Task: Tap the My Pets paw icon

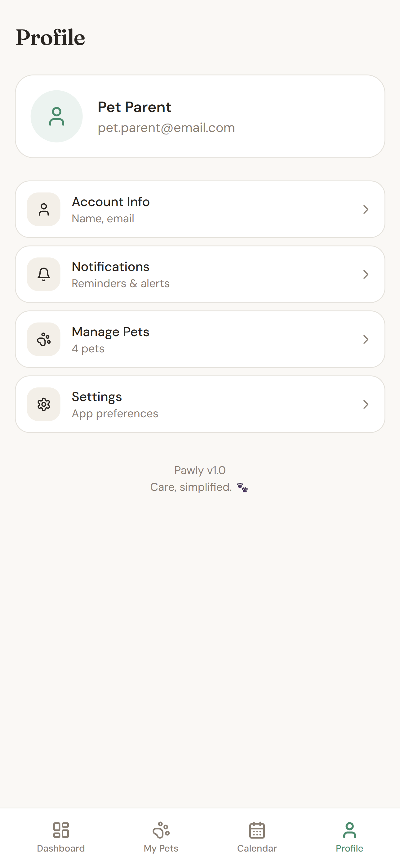Action: pos(161,830)
